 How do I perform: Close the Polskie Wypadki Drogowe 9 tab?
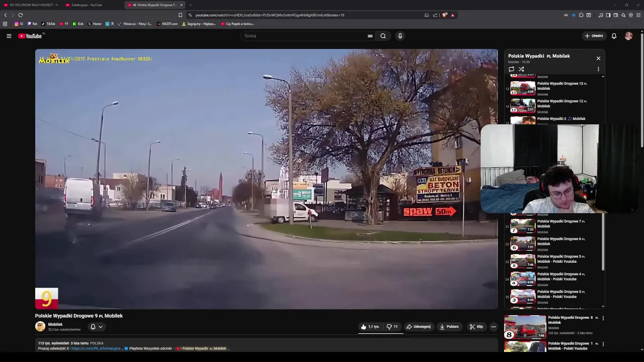[x=181, y=5]
